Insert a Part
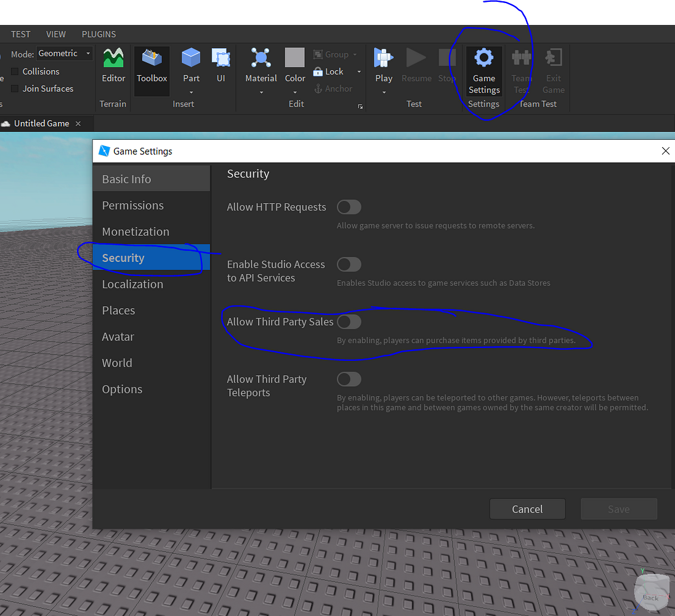Screen dimensions: 675x616 coord(191,68)
